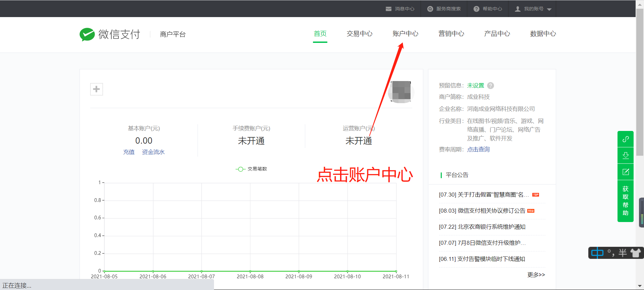Click the 消息中心 link
The width and height of the screenshot is (644, 290).
point(405,9)
